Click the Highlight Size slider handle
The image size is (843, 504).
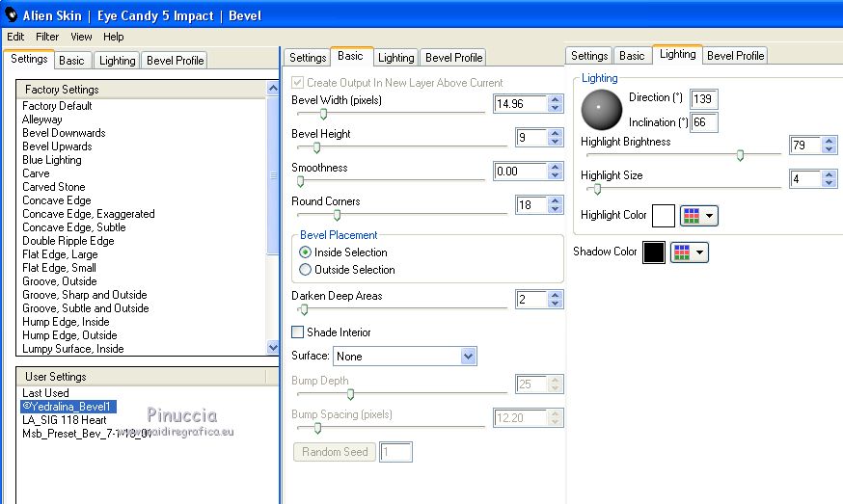click(x=597, y=189)
